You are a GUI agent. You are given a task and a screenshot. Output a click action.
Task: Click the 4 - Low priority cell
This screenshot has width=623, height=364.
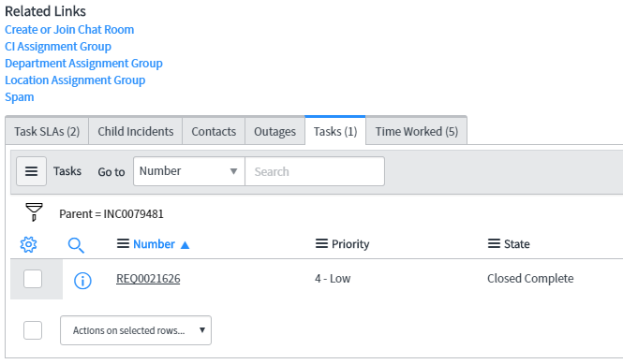pos(333,279)
